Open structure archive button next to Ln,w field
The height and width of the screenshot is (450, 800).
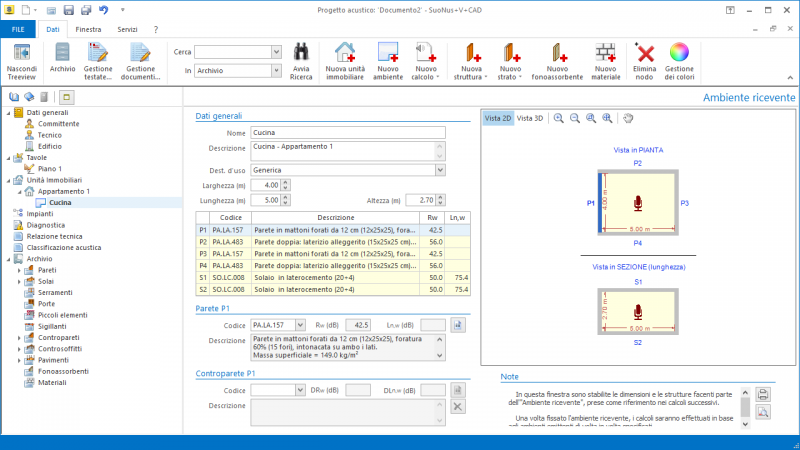[458, 325]
